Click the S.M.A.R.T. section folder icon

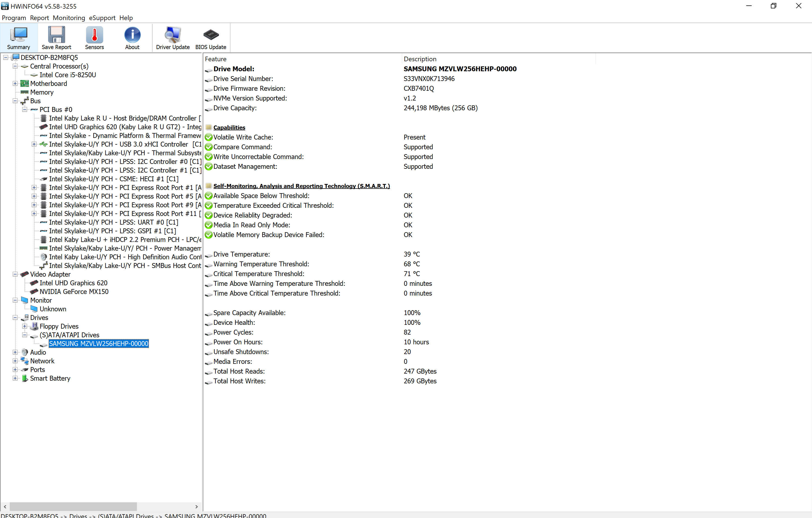pos(209,186)
